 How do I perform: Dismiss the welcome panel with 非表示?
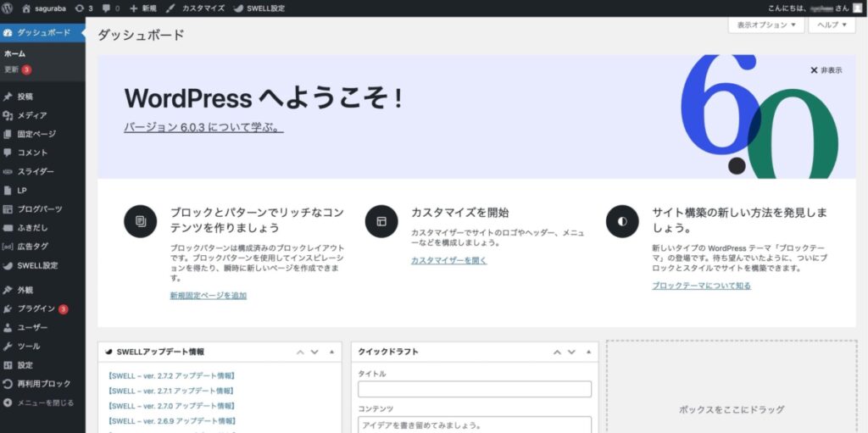[826, 70]
